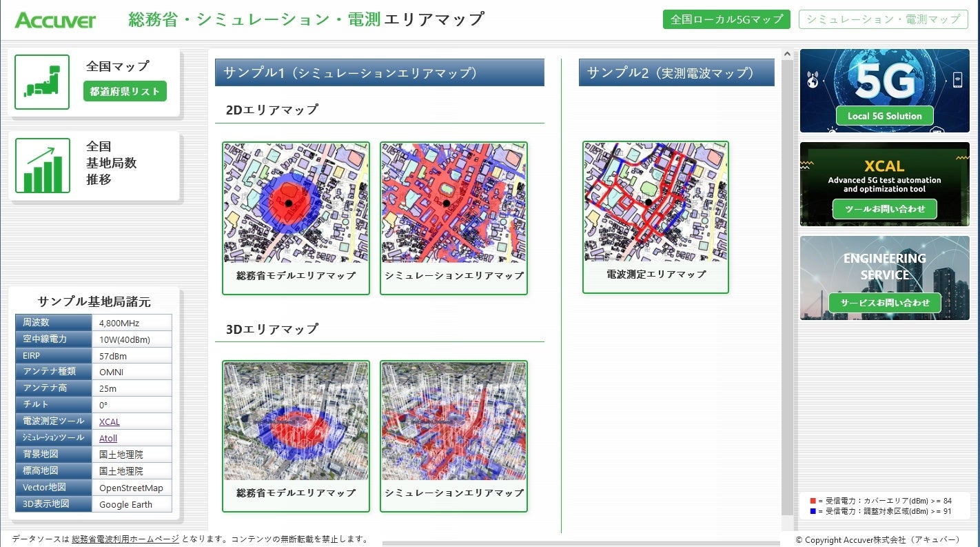Open the 都道府県リスト button

tap(125, 91)
